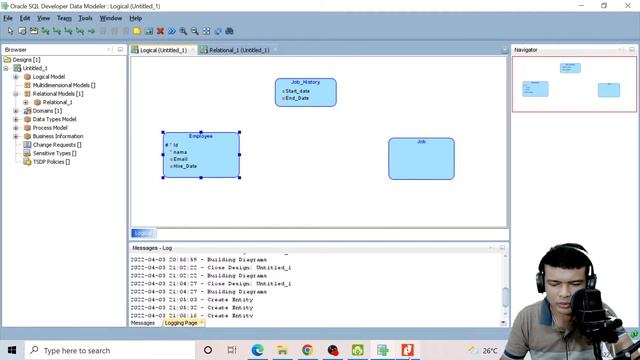
Task: Switch to the Relational_1 (Untitled_1) tab
Action: pyautogui.click(x=238, y=50)
